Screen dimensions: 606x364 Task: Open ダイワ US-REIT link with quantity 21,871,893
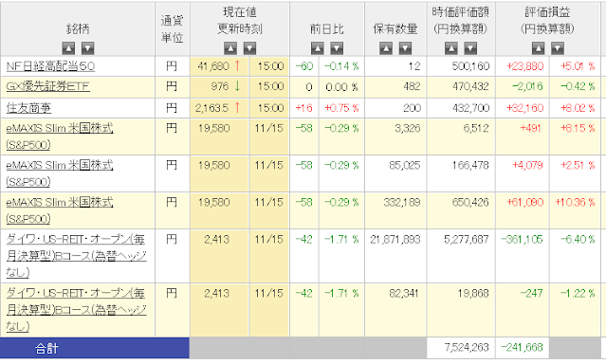point(76,256)
